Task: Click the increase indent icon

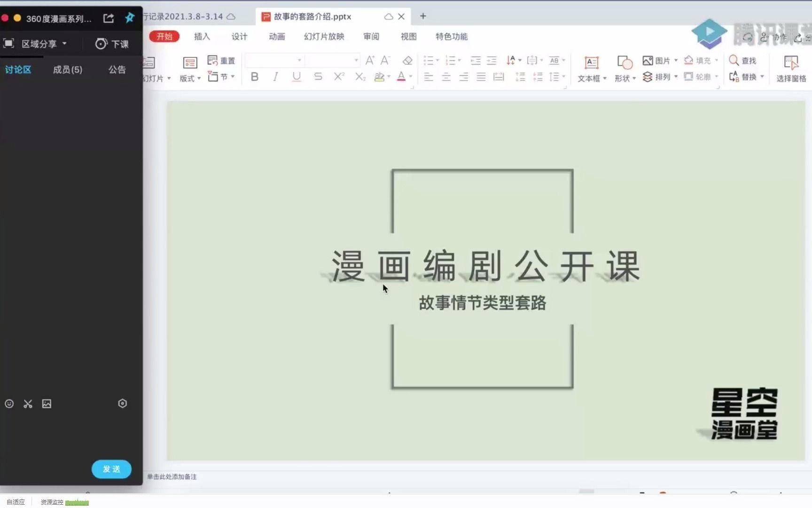Action: pos(492,60)
